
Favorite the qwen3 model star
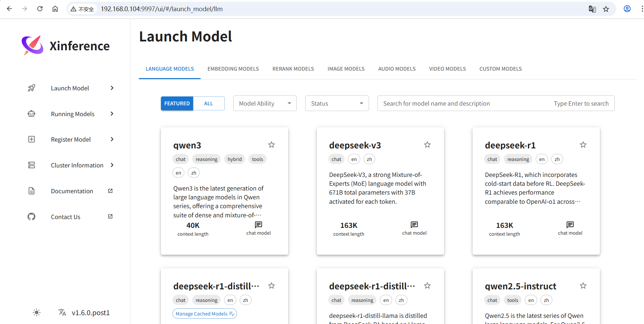point(272,145)
